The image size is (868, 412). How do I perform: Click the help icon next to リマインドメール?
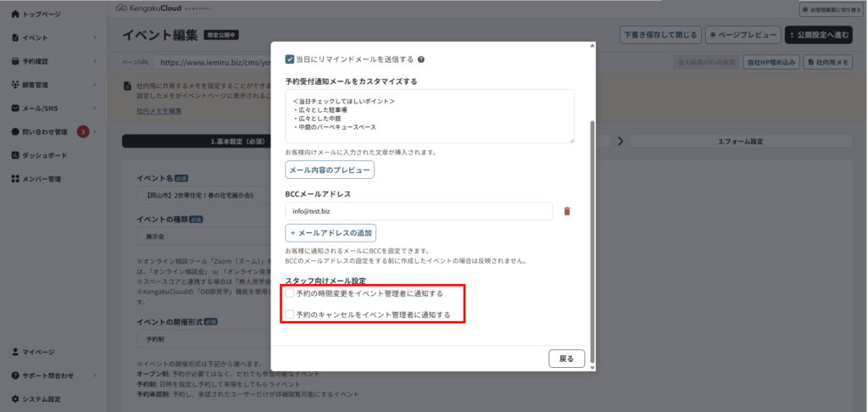pyautogui.click(x=420, y=59)
